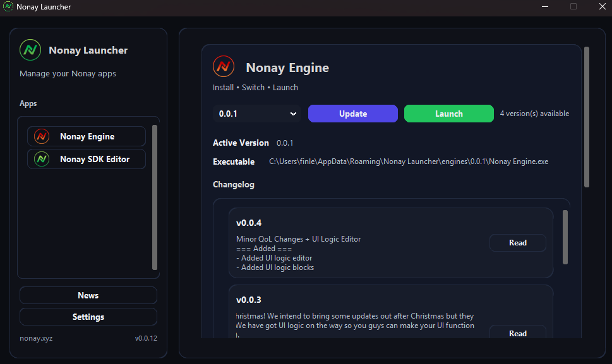Viewport: 612px width, 364px height.
Task: Read the v0.0.3 changelog entry
Action: point(517,332)
